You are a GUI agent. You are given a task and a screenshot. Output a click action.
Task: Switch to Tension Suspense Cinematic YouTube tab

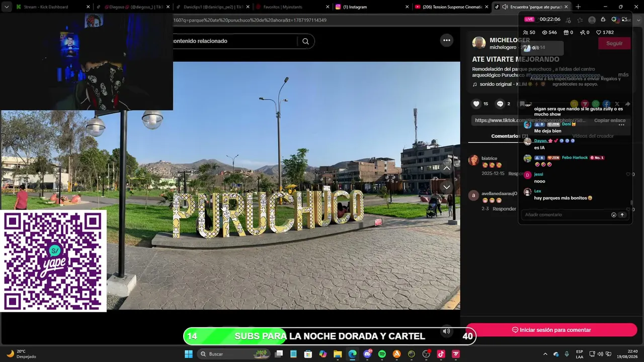pyautogui.click(x=451, y=7)
